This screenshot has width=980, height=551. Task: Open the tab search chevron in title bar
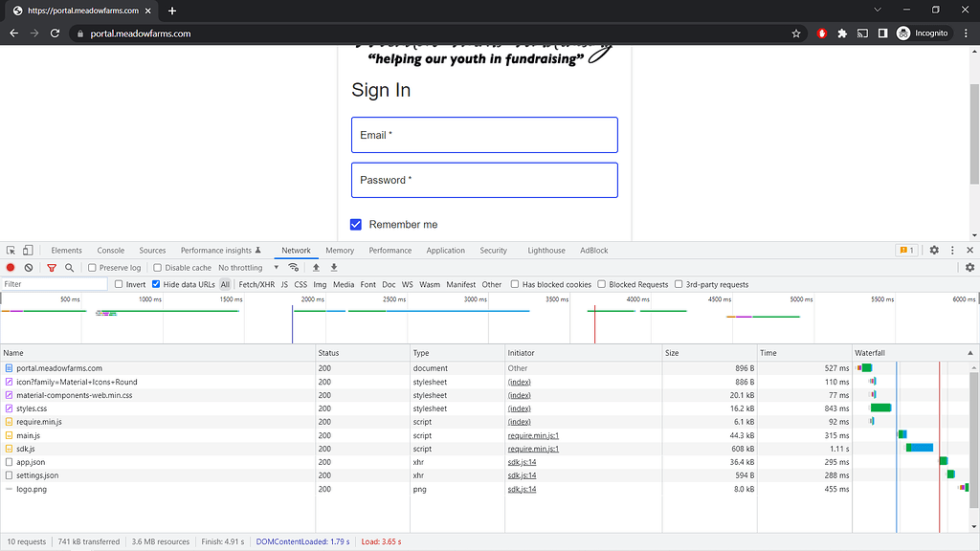click(x=878, y=10)
